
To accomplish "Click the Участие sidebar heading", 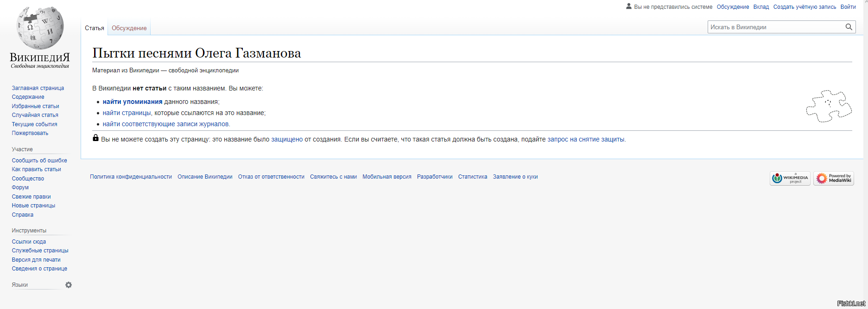I will [22, 149].
